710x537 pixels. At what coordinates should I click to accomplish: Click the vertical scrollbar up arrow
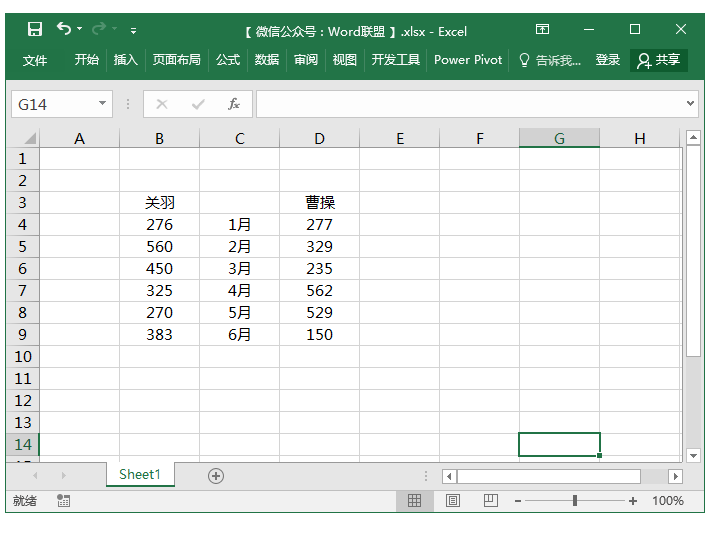pos(693,137)
